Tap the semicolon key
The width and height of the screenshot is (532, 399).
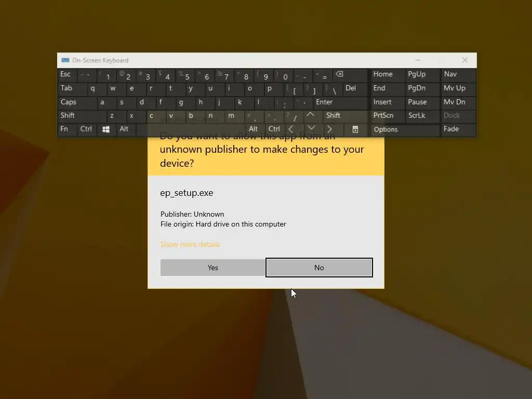point(283,102)
